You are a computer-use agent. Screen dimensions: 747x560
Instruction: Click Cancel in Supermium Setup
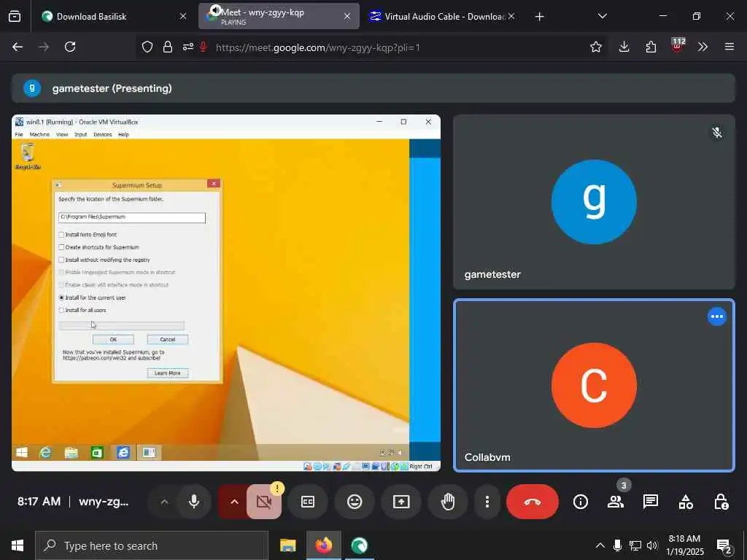(168, 340)
